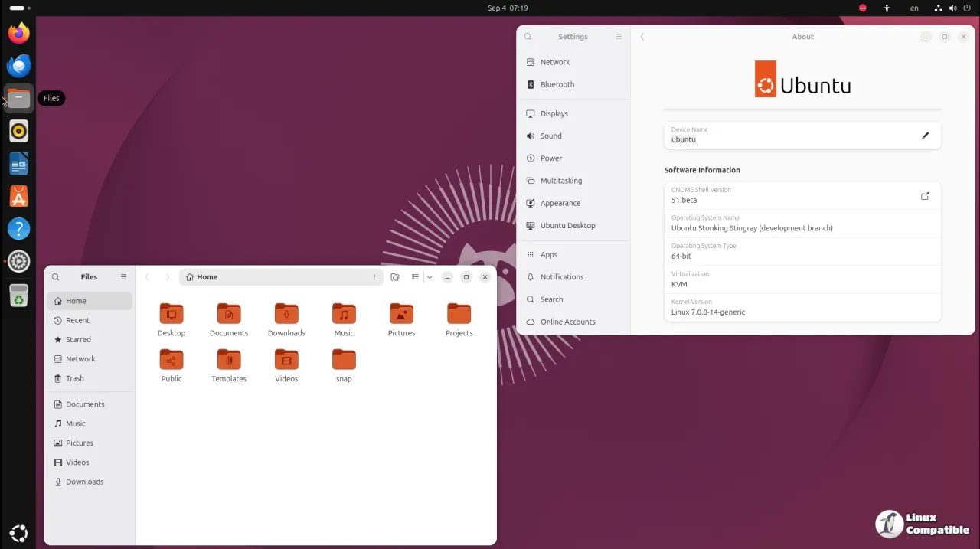Go back from About page
The image size is (980, 549).
[642, 37]
